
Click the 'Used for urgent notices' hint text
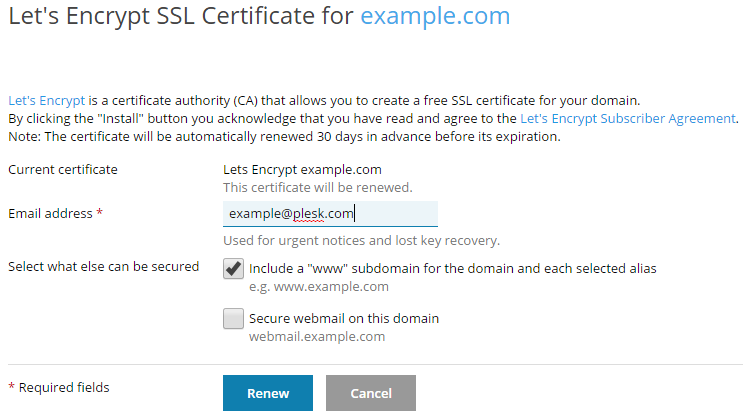(x=360, y=241)
